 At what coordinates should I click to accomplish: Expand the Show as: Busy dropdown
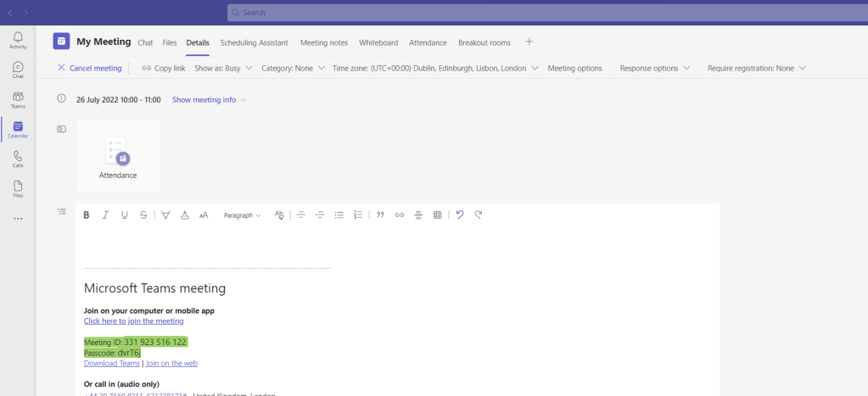click(x=223, y=68)
